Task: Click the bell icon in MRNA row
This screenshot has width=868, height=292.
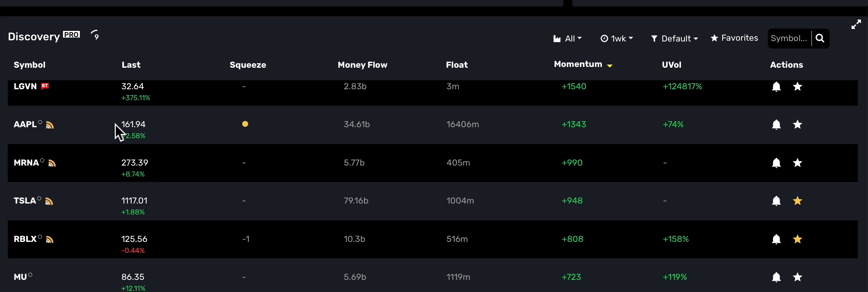Action: [x=776, y=163]
